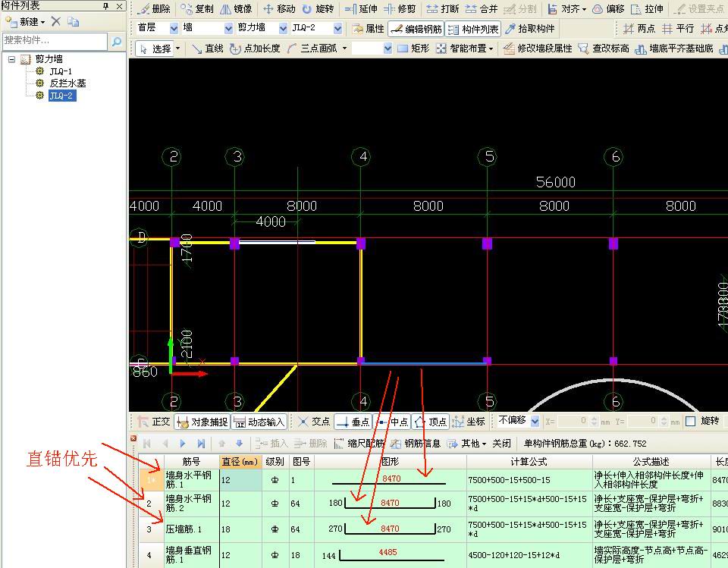Delete component with X icon beside 新建
Image resolution: width=728 pixels, height=568 pixels.
pos(55,21)
